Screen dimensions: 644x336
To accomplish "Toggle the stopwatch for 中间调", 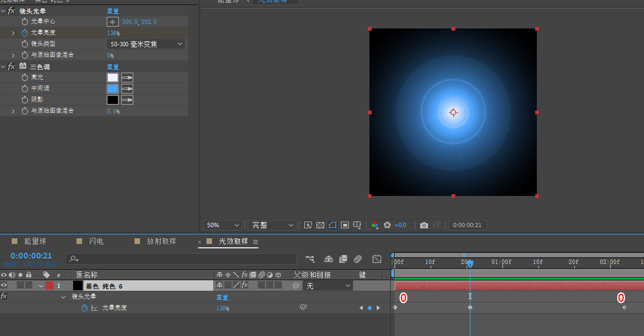I will point(25,88).
